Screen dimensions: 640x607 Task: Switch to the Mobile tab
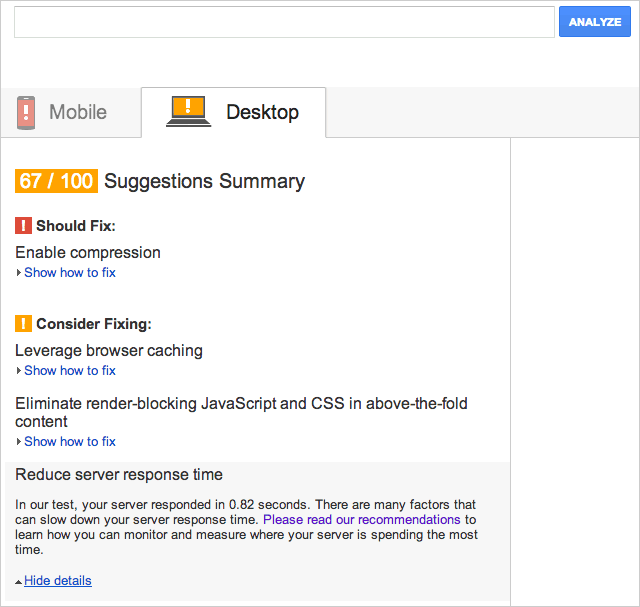71,113
